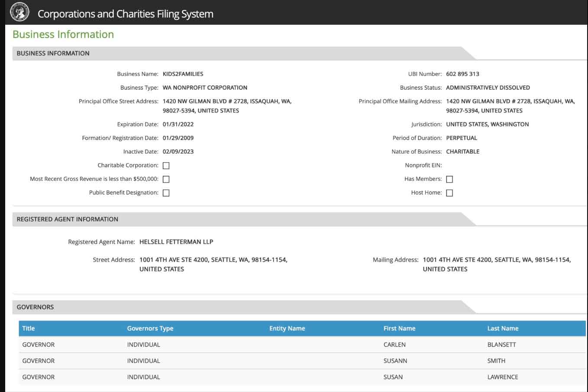The height and width of the screenshot is (392, 588).
Task: Click the UBI Number value 602 895 313
Action: click(462, 74)
